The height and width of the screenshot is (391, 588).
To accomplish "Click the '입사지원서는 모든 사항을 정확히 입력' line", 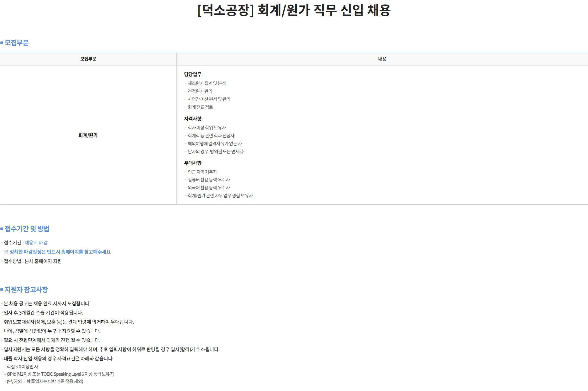I will pos(111,349).
